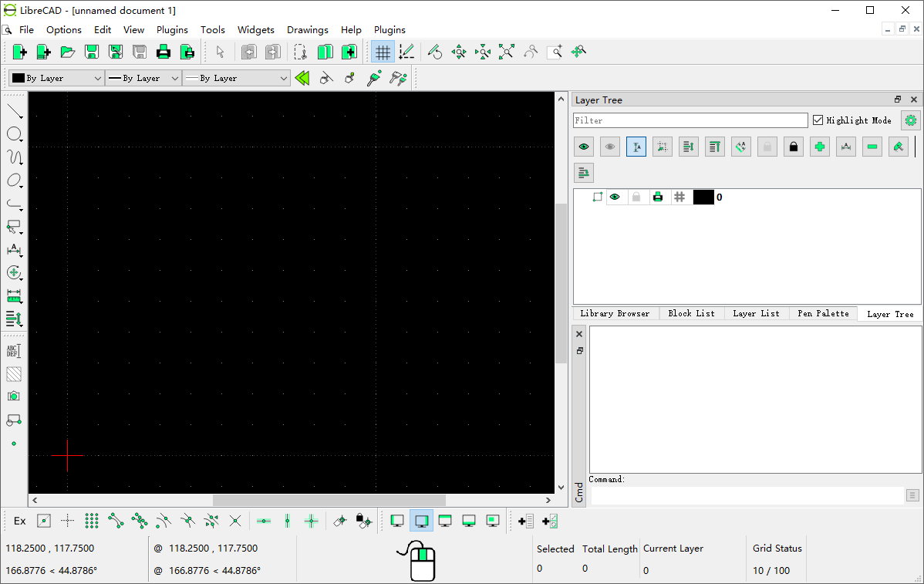Switch to the Pen Palette tab
The width and height of the screenshot is (924, 584).
point(823,313)
